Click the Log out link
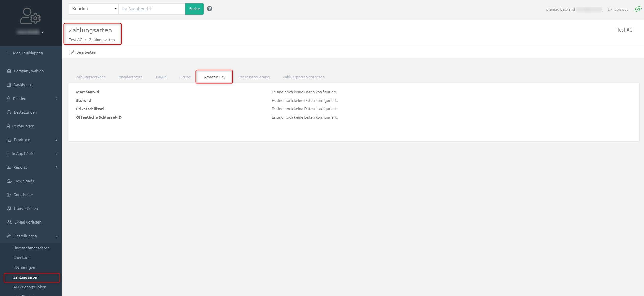The width and height of the screenshot is (644, 296). point(621,9)
